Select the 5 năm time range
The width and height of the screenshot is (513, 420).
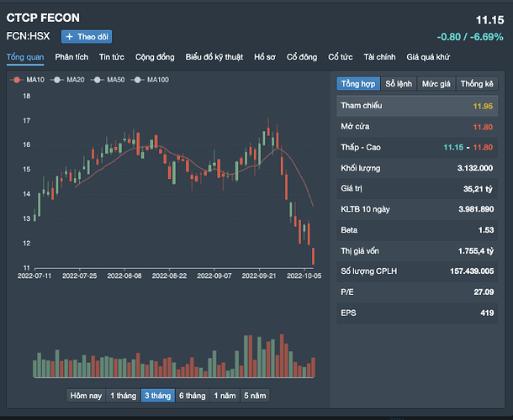pos(255,396)
